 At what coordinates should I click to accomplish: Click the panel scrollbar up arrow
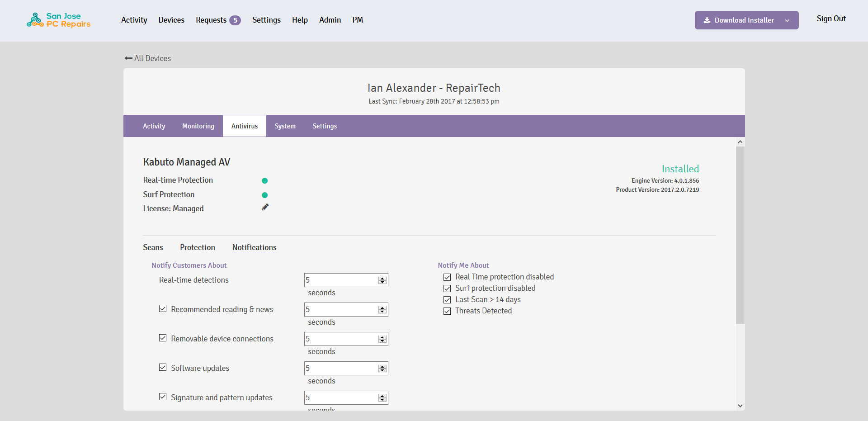740,142
